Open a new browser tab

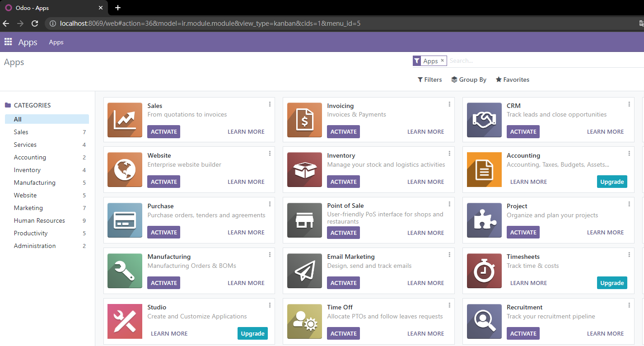(118, 8)
